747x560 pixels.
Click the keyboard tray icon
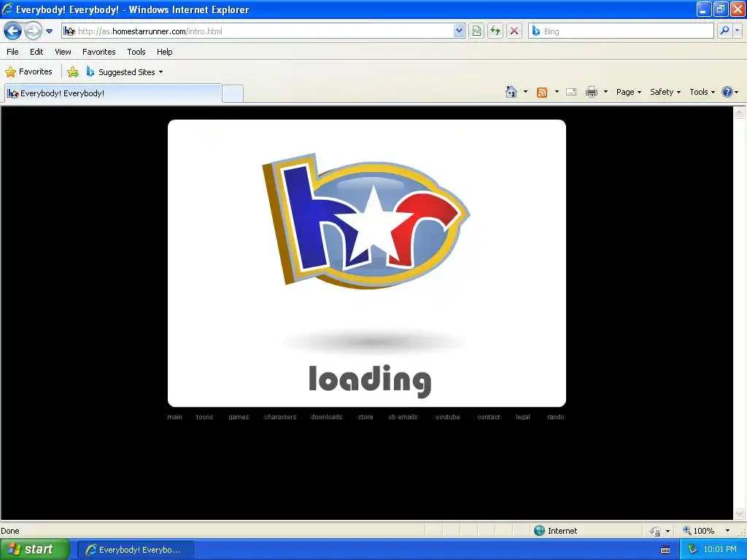pos(665,550)
